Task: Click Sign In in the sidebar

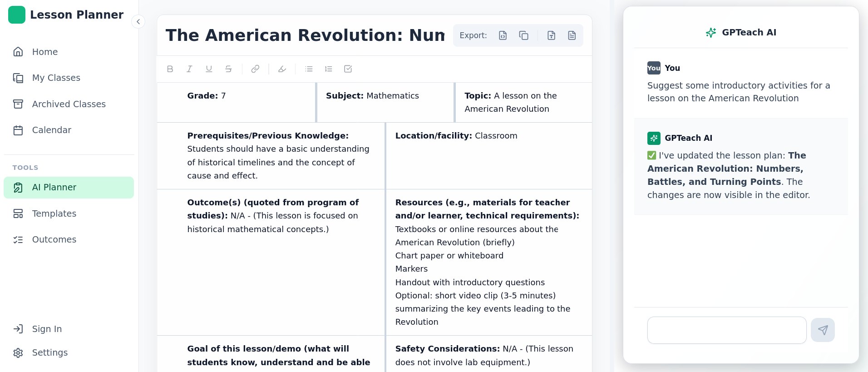Action: pos(69,329)
